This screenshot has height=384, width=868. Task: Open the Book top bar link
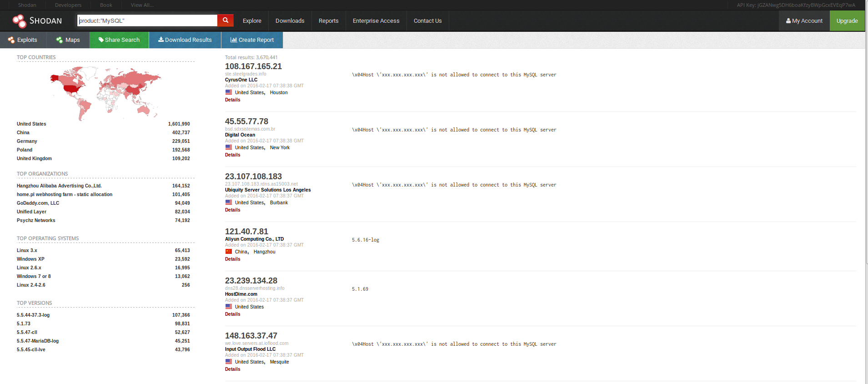coord(106,5)
